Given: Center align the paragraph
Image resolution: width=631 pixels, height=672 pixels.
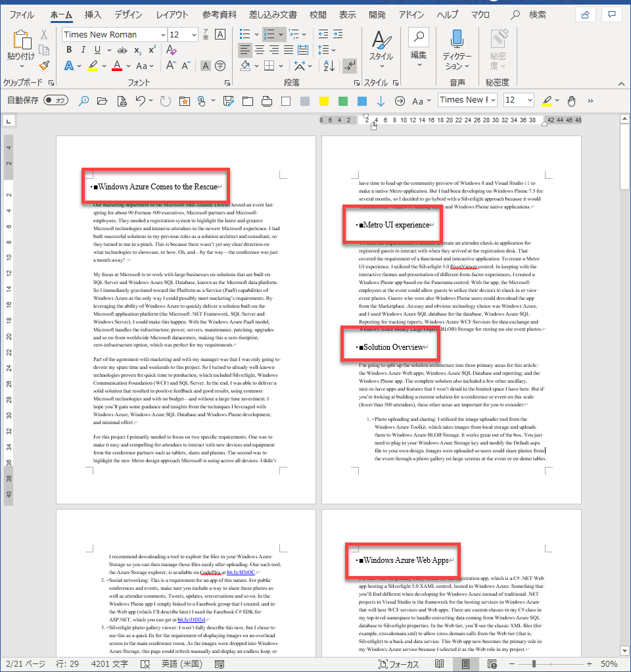Looking at the screenshot, I should (x=260, y=50).
